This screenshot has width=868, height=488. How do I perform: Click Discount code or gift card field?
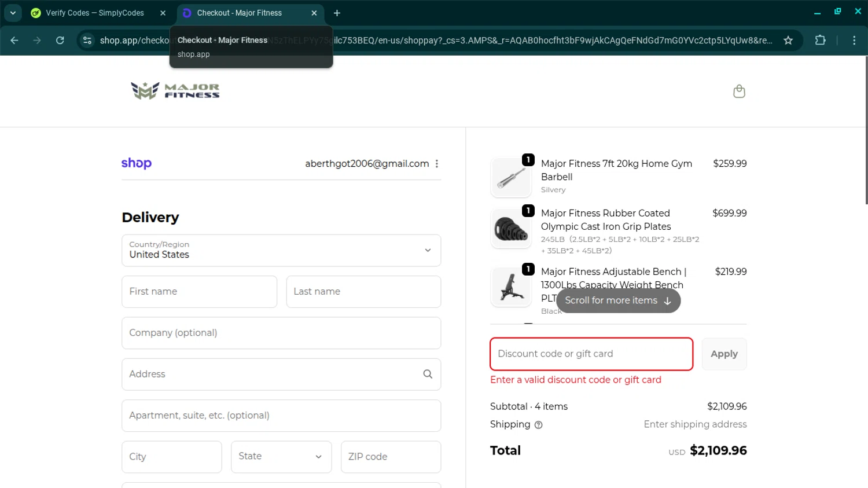[591, 354]
